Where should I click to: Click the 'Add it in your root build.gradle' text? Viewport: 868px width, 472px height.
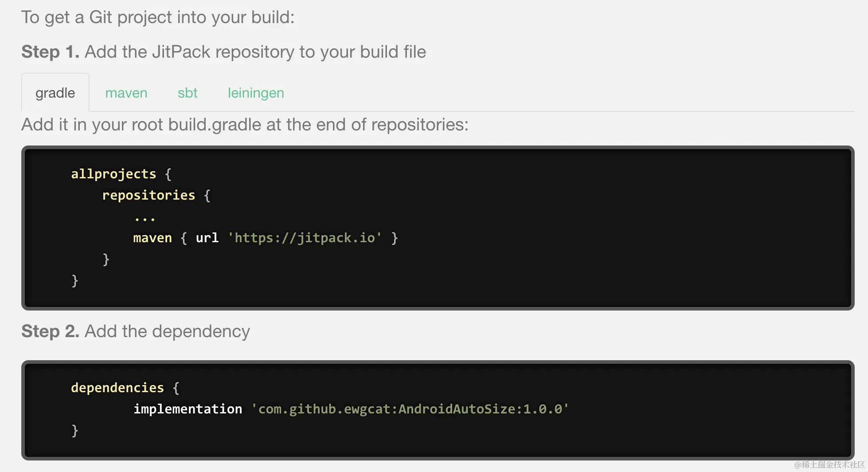click(x=245, y=125)
